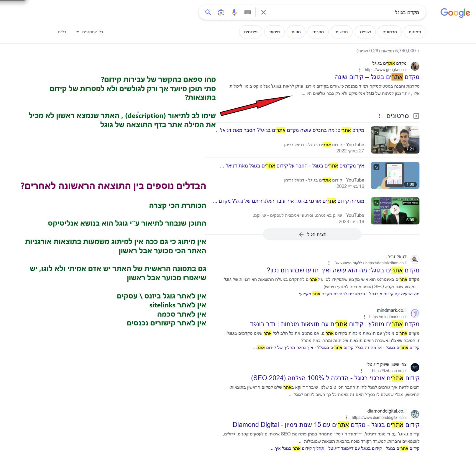This screenshot has height=459, width=476.
Task: Open the כל המסננים filters dropdown
Action: click(89, 32)
